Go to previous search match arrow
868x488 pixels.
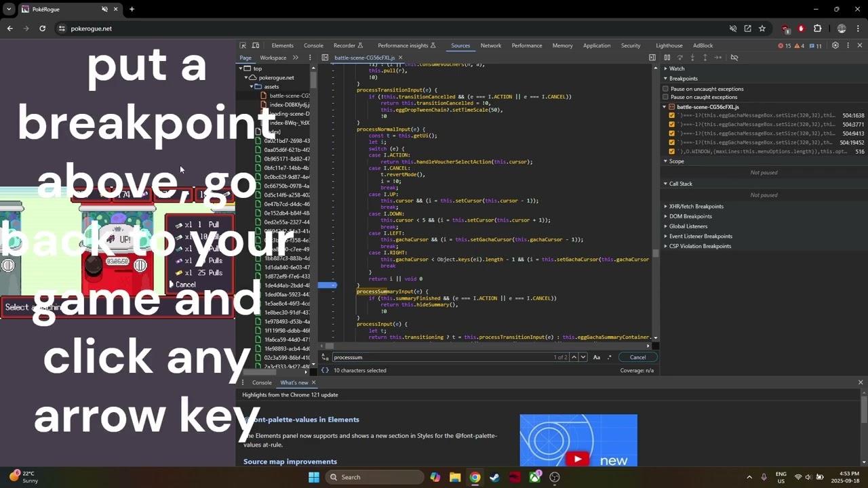pos(574,357)
